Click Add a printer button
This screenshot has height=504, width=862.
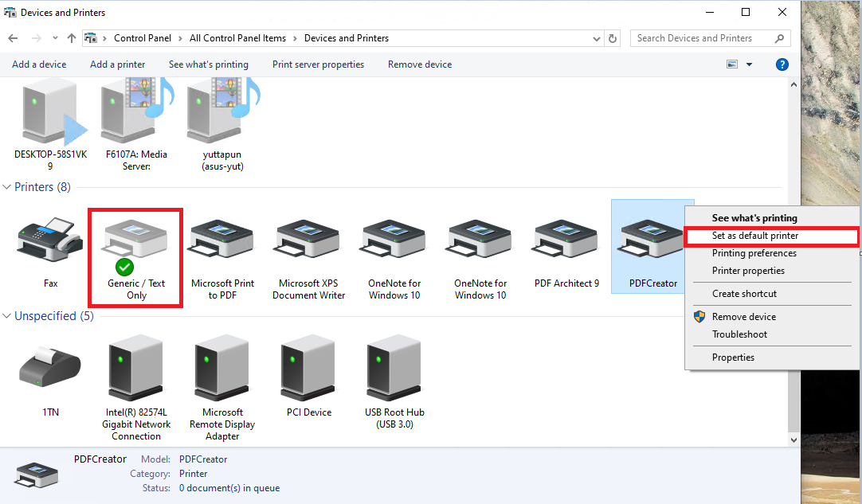pos(117,64)
